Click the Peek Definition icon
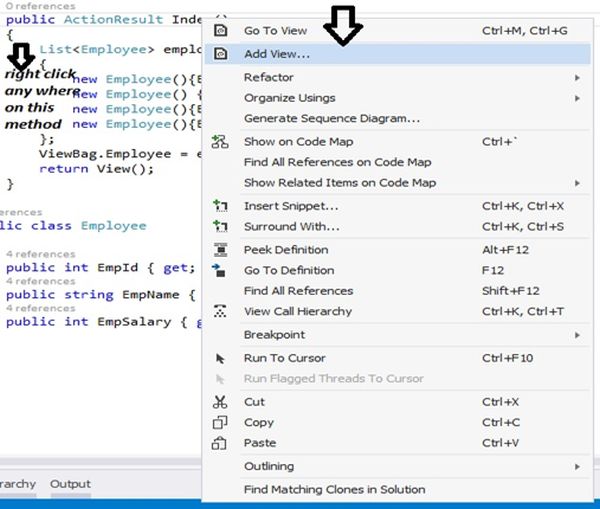This screenshot has width=600, height=509. pyautogui.click(x=220, y=250)
